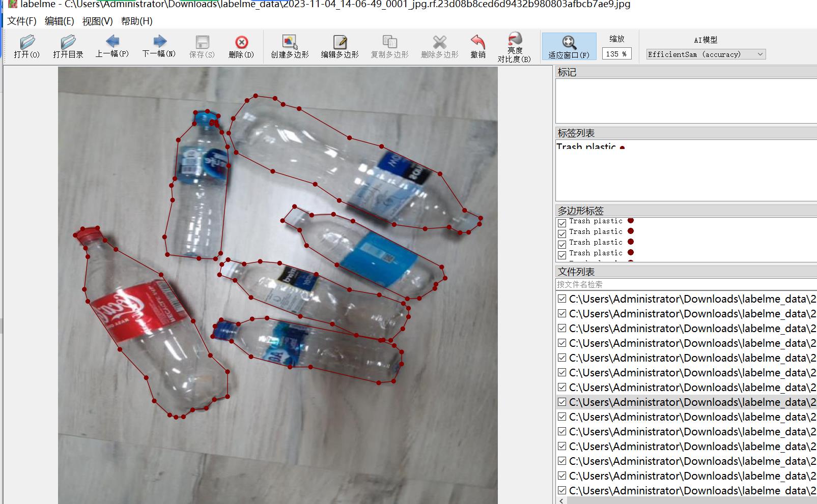This screenshot has width=817, height=504.
Task: Open the 编辑(E) menu
Action: point(60,21)
